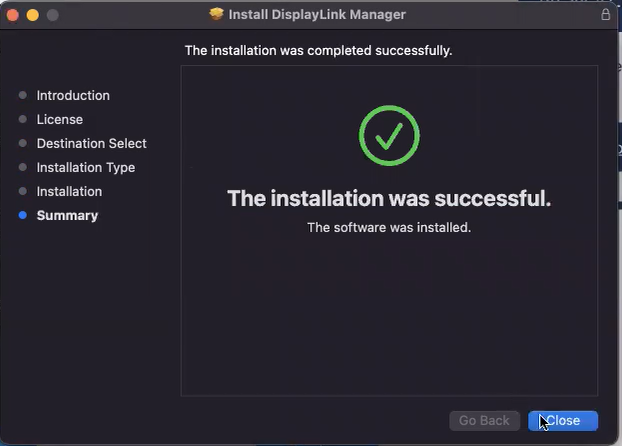Viewport: 622px width, 446px height.
Task: Click 'The software was installed.' text
Action: click(x=389, y=227)
